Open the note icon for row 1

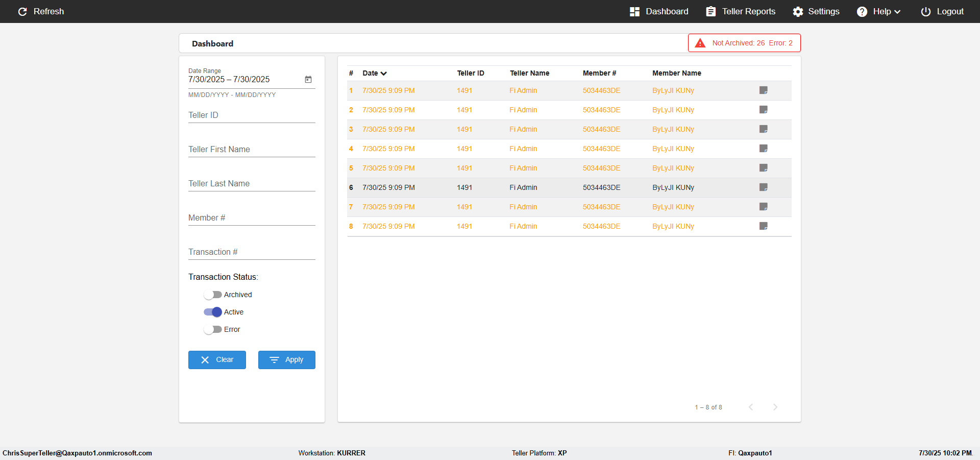(764, 90)
